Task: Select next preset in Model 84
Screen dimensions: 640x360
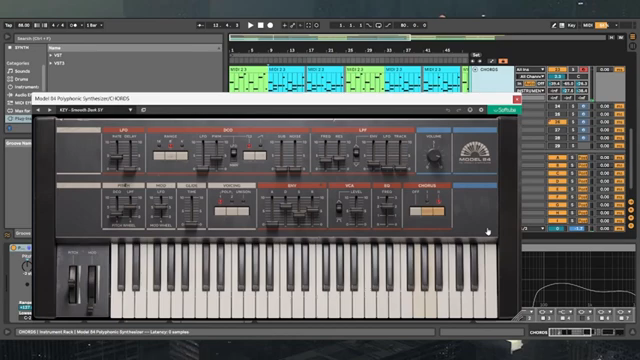Action: 49,110
